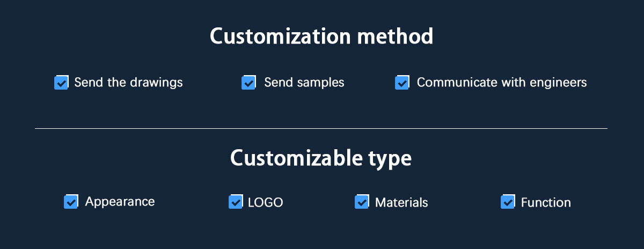Click the horizontal divider line between sections
Viewport: 644px width, 249px height.
[321, 129]
